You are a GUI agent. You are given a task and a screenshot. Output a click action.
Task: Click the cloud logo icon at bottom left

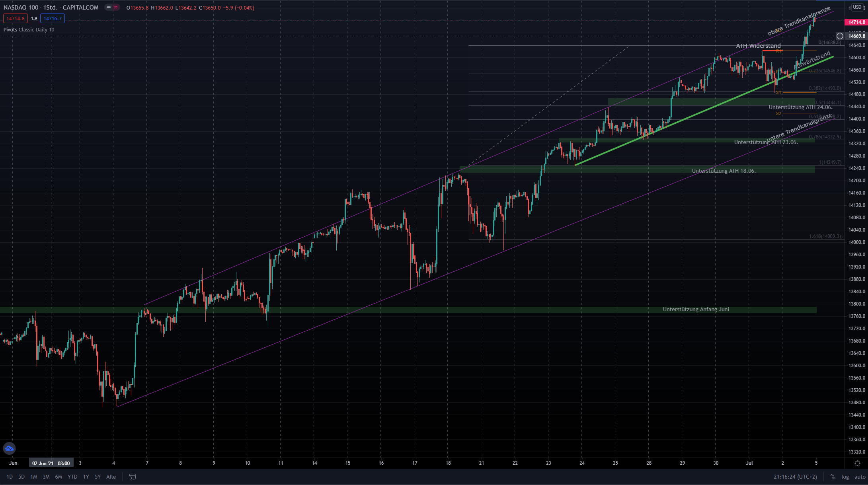click(9, 448)
